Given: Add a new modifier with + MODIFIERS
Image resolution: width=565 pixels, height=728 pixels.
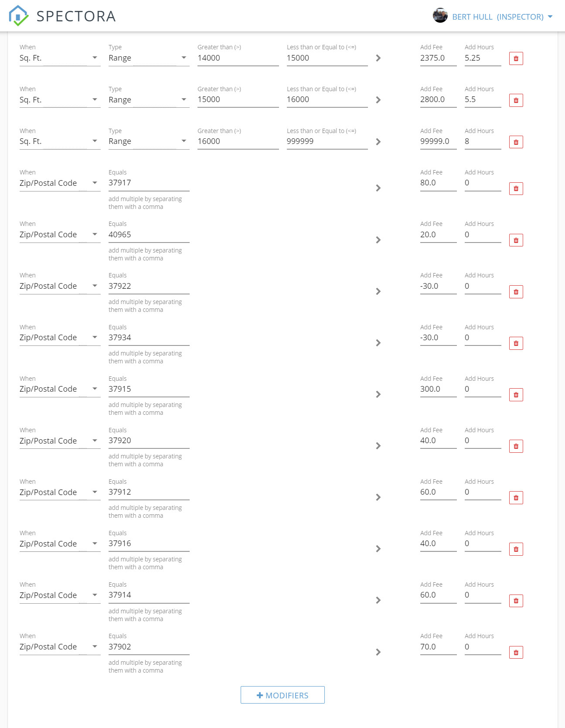Looking at the screenshot, I should point(282,695).
